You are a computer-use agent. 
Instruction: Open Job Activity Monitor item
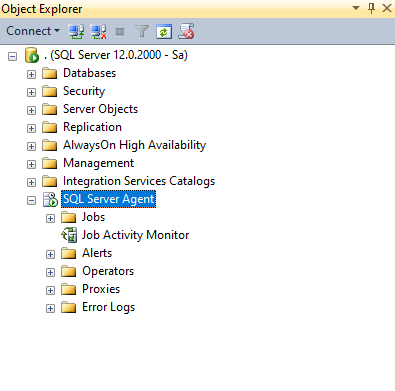pos(135,235)
